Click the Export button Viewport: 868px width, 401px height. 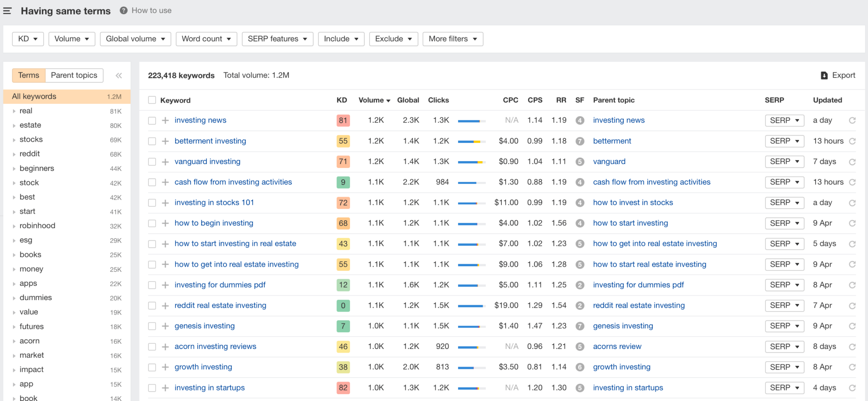click(x=838, y=75)
